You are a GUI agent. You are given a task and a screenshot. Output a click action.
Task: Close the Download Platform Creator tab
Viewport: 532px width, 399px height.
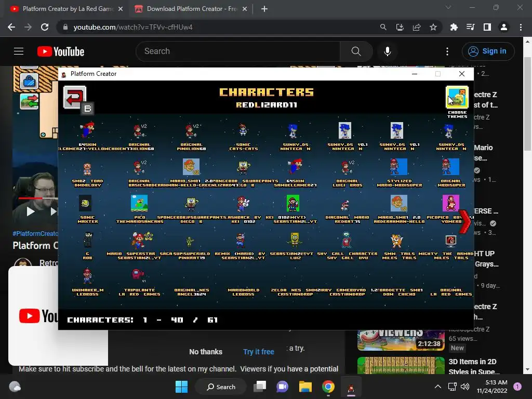pyautogui.click(x=245, y=9)
